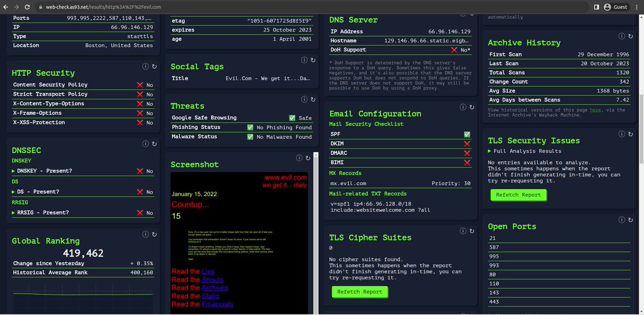Click the v=spf1 TXT record text

pos(381,207)
